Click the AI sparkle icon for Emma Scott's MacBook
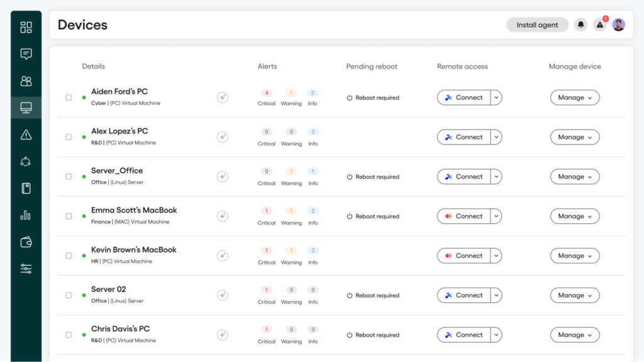The image size is (644, 362). pyautogui.click(x=223, y=216)
